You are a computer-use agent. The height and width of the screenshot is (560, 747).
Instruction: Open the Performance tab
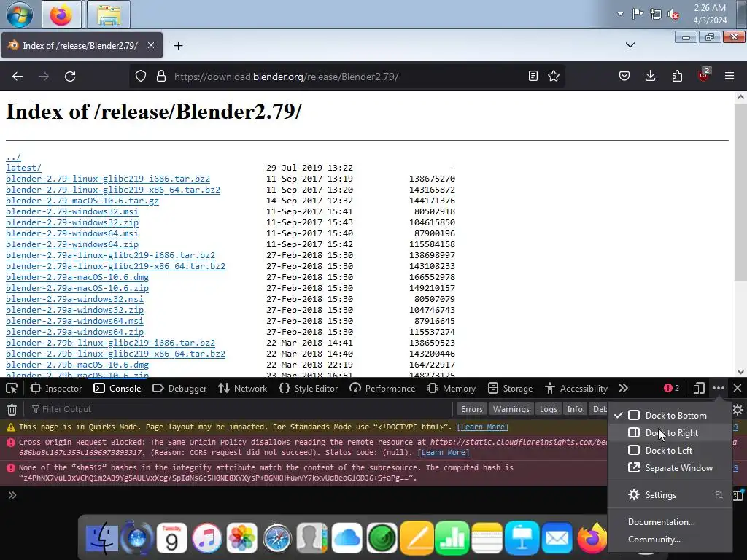[x=382, y=389]
